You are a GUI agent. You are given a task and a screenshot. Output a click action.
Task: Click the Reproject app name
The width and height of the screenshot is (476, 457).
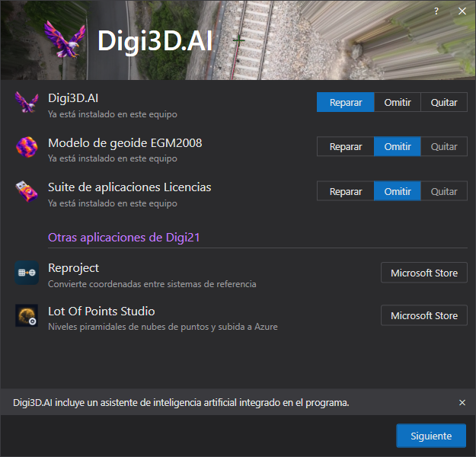click(x=73, y=268)
